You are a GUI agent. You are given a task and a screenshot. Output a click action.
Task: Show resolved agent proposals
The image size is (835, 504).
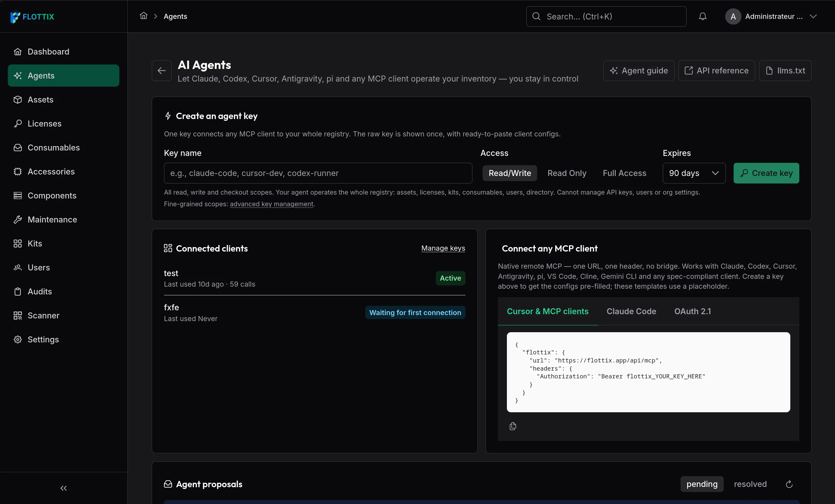pos(750,484)
